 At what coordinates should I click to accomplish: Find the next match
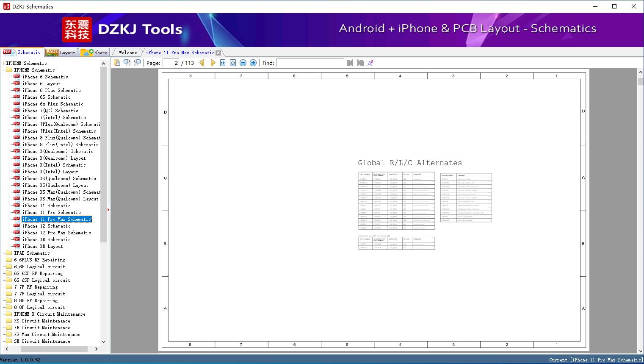[360, 63]
